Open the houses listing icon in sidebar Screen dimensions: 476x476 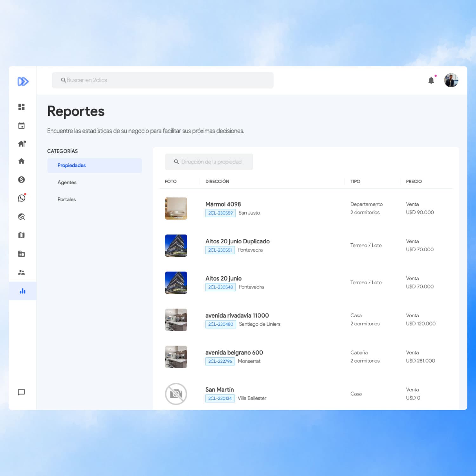pyautogui.click(x=22, y=143)
